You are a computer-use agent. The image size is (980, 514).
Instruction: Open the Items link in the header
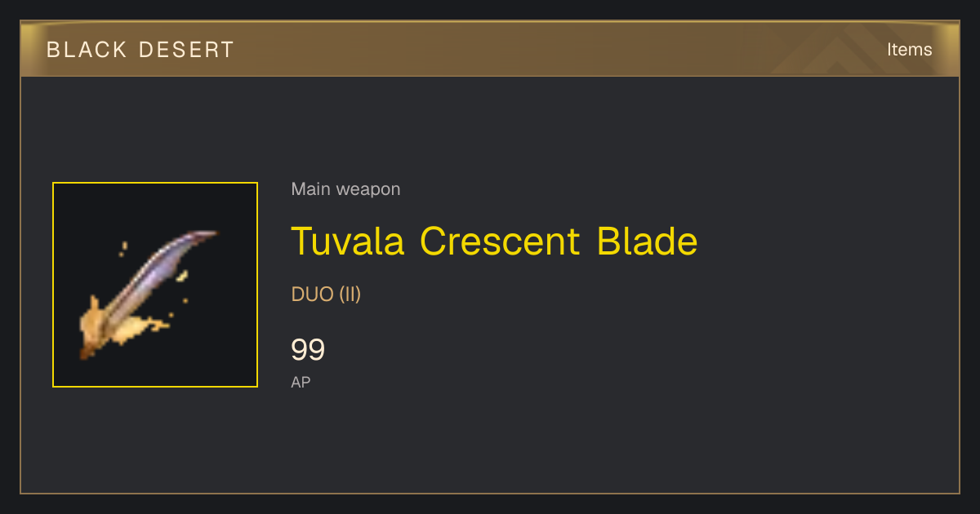coord(909,50)
